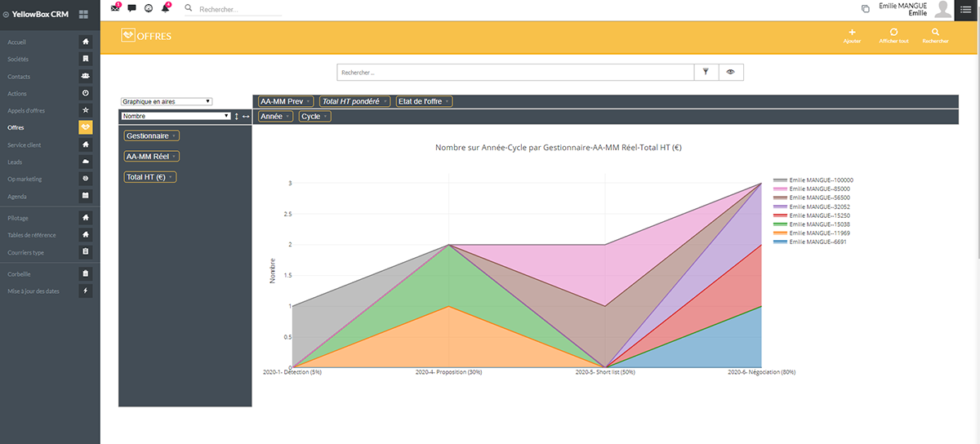This screenshot has height=444, width=980.
Task: Open the mail envelope notifications icon
Action: tap(115, 8)
